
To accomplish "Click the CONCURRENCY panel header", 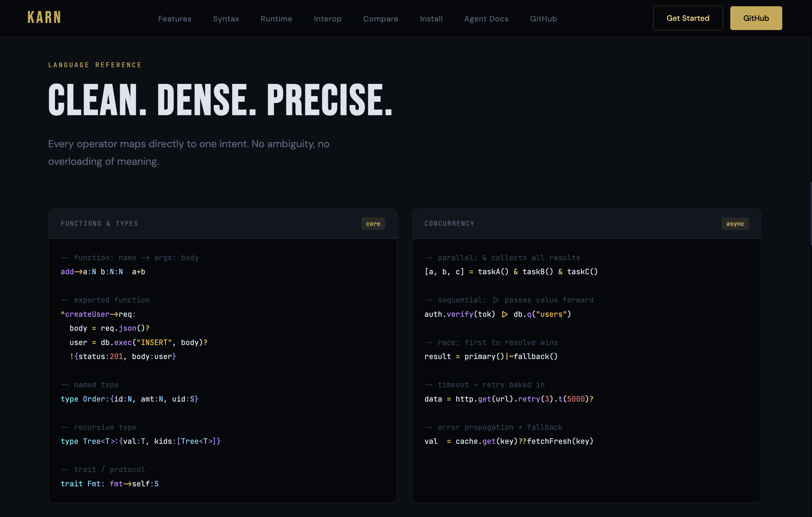I will coord(449,224).
